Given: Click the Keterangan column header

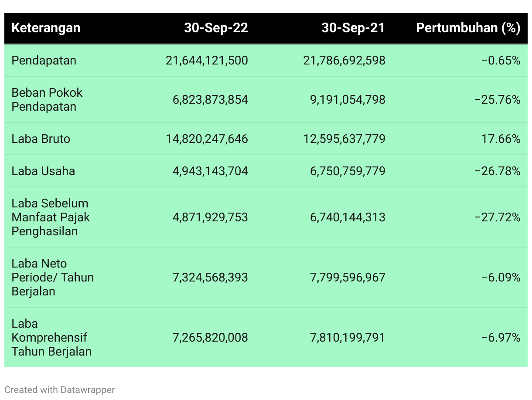Looking at the screenshot, I should pyautogui.click(x=46, y=28).
